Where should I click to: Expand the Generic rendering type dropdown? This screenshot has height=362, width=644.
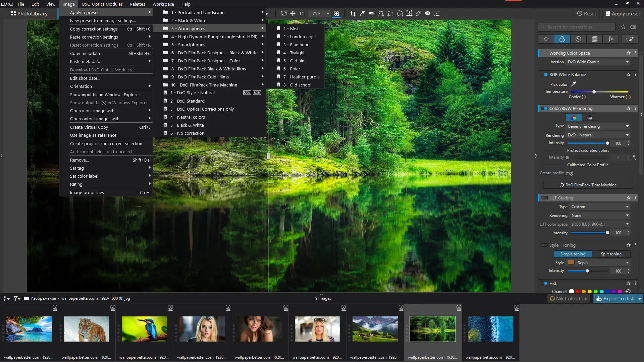coord(598,126)
